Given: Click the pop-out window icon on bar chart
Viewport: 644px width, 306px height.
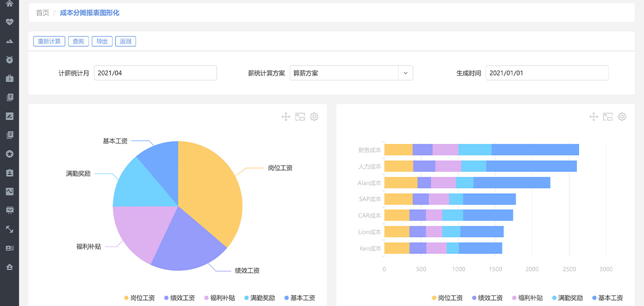Looking at the screenshot, I should [608, 116].
